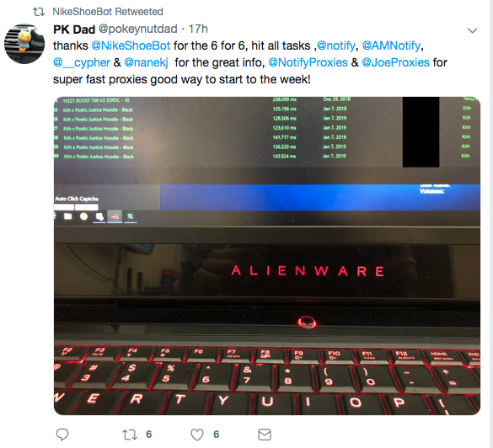Viewport: 493px width, 448px height.
Task: Open the @notify mention link
Action: 336,45
